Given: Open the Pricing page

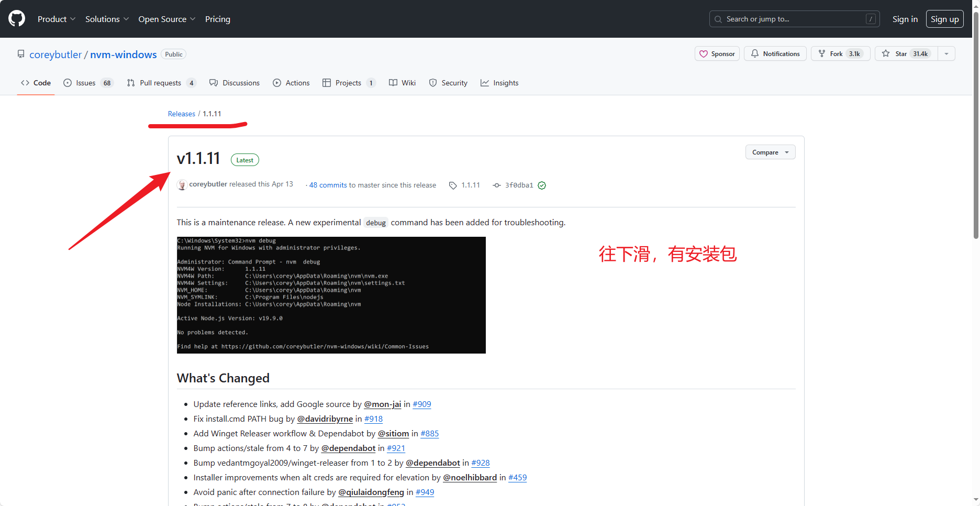Looking at the screenshot, I should click(218, 19).
